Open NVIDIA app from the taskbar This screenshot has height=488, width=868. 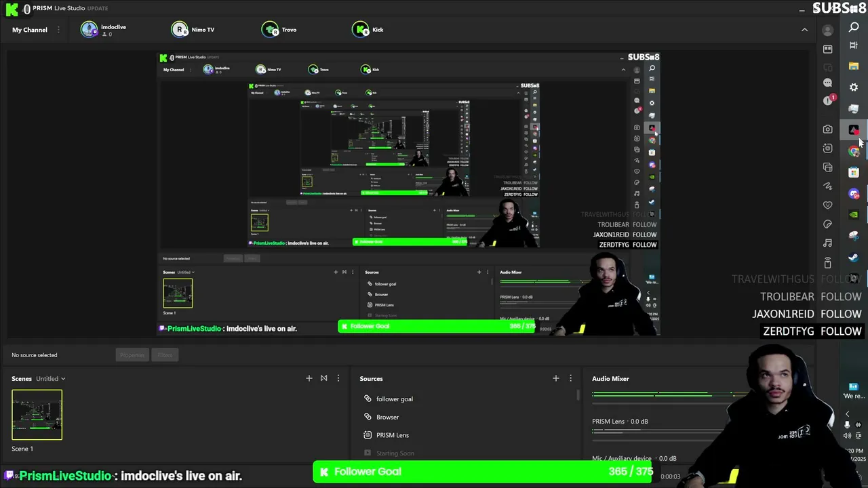pyautogui.click(x=854, y=215)
